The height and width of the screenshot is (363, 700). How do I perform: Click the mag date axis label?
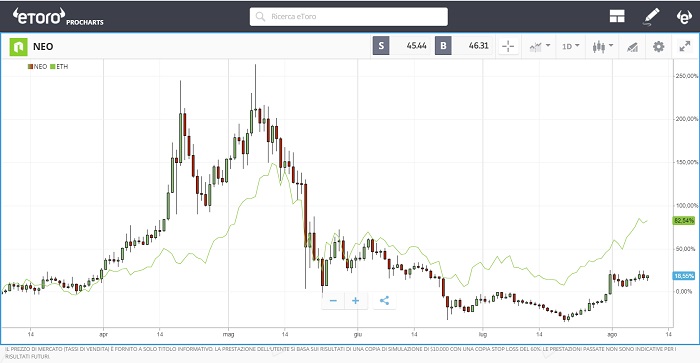tap(228, 334)
